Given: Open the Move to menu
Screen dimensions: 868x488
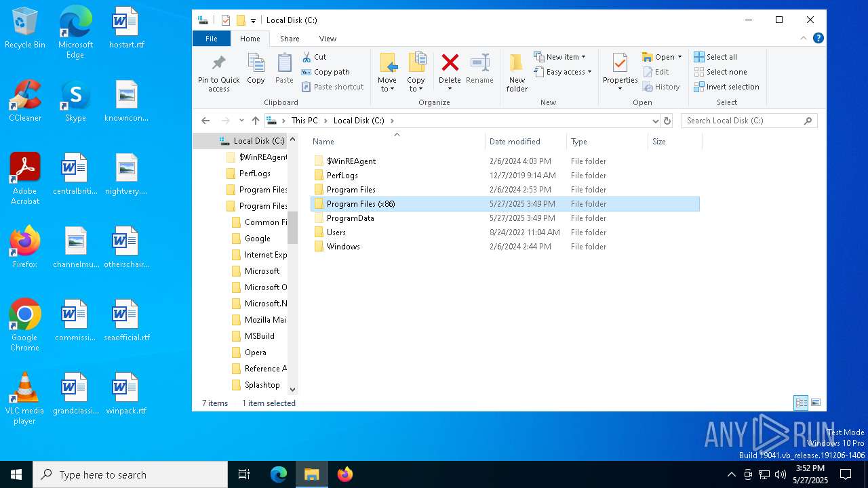Looking at the screenshot, I should click(x=387, y=73).
